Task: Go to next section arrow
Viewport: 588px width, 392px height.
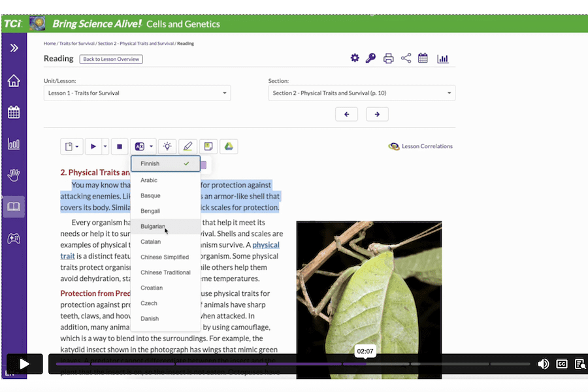Action: (x=377, y=114)
